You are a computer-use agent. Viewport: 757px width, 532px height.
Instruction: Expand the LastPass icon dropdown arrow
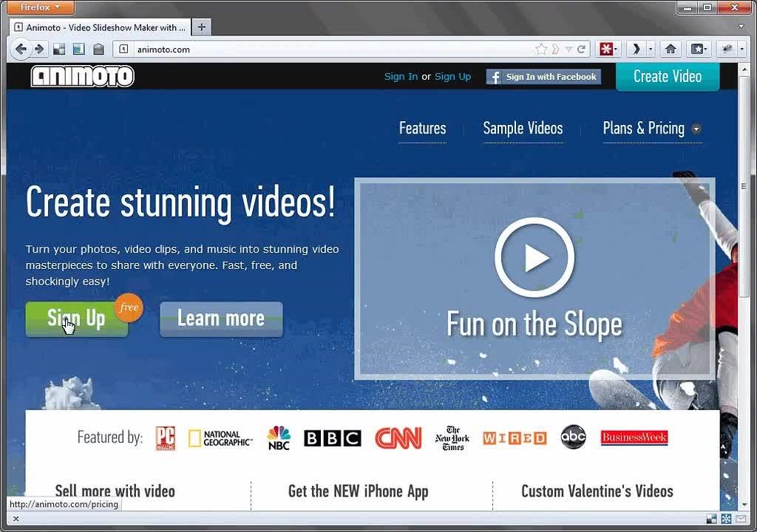616,49
